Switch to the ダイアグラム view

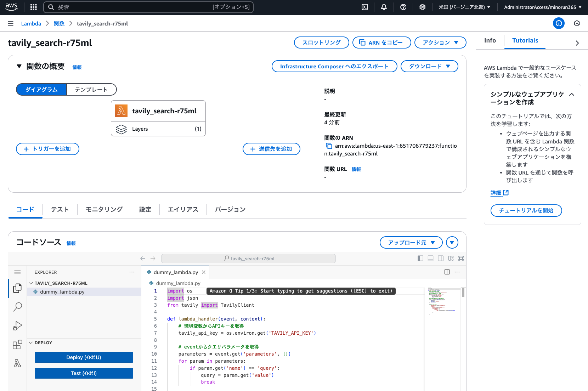[x=41, y=90]
